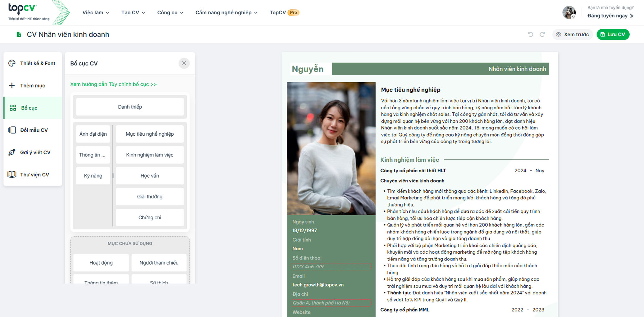Select Mục tiêu nghề nghiệp layout block
Image resolution: width=644 pixels, height=317 pixels.
pos(150,134)
